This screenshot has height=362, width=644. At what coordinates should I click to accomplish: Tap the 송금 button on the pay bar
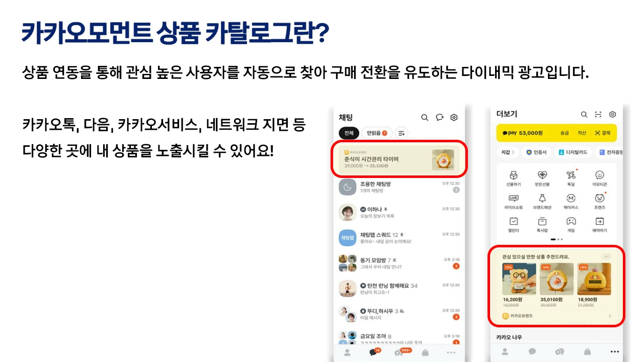click(x=565, y=133)
